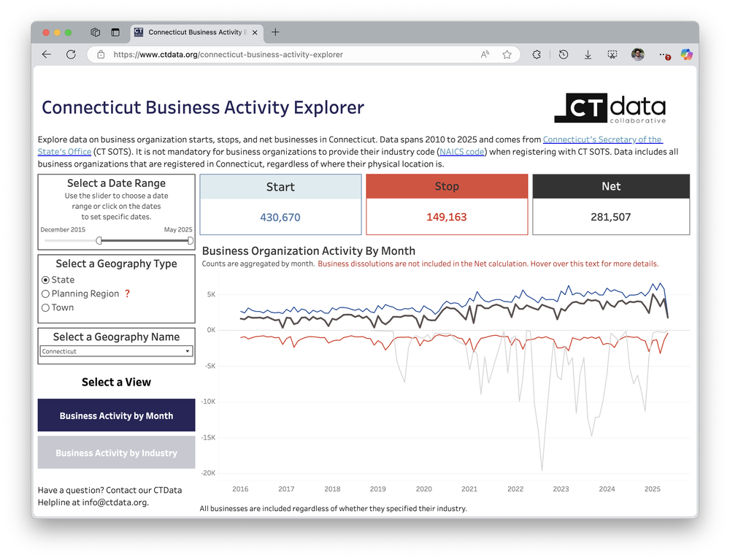Click the Downloads icon in the toolbar

point(588,54)
